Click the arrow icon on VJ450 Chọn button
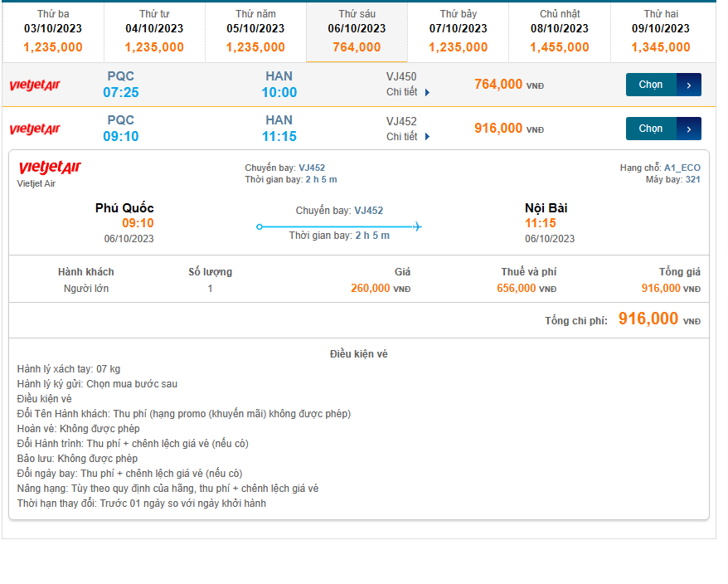The height and width of the screenshot is (584, 728). [x=689, y=85]
